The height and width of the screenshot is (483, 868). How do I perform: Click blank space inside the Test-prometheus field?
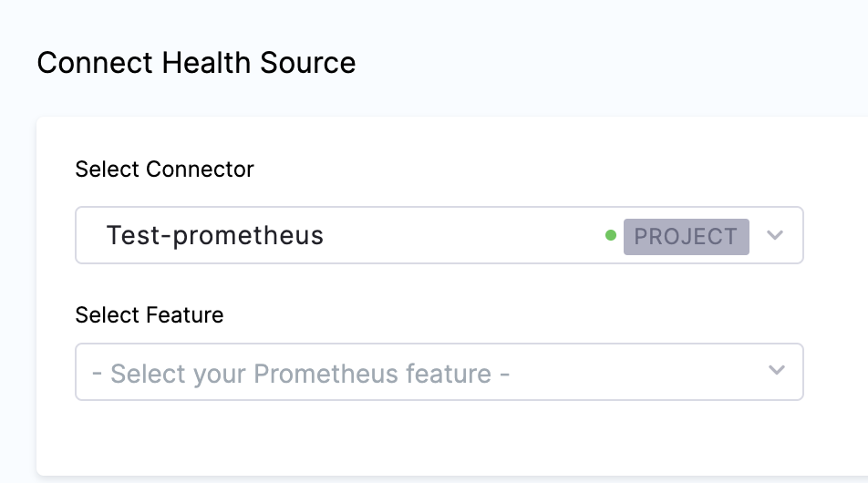pyautogui.click(x=465, y=235)
